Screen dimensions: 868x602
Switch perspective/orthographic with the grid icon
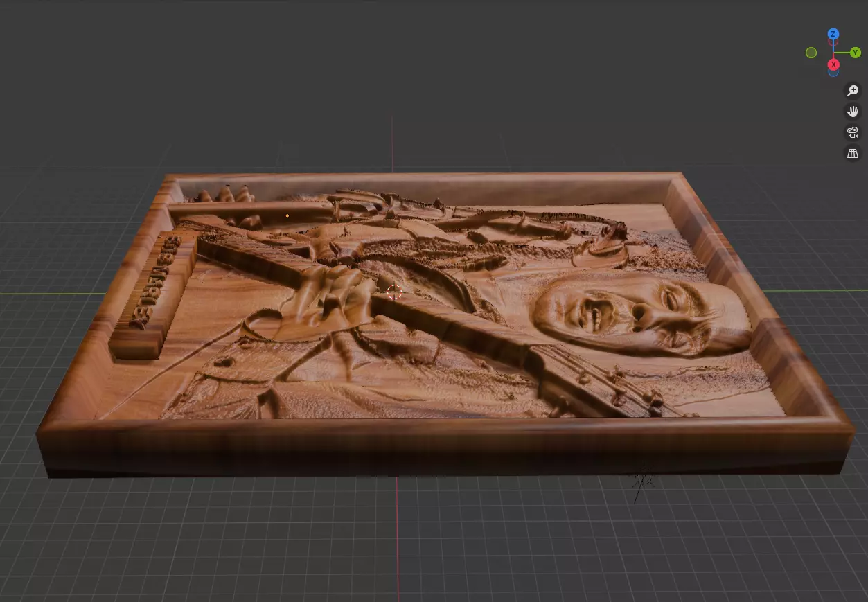[853, 153]
